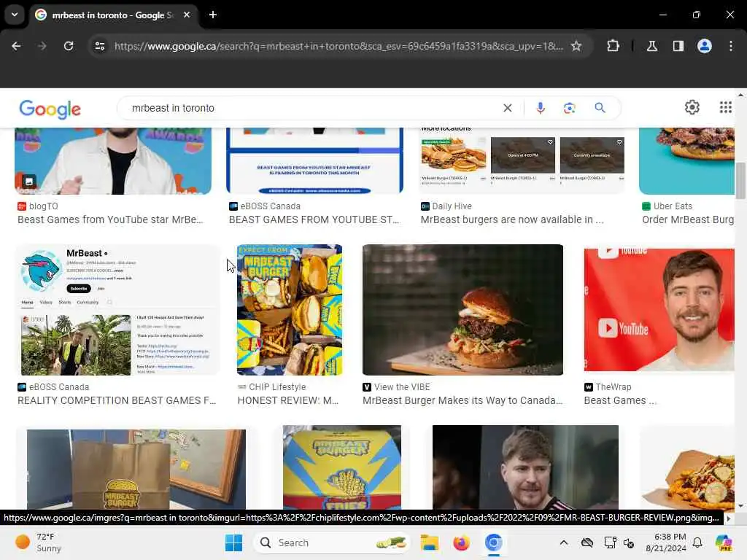
Task: Search by image with Google Lens
Action: pyautogui.click(x=569, y=108)
